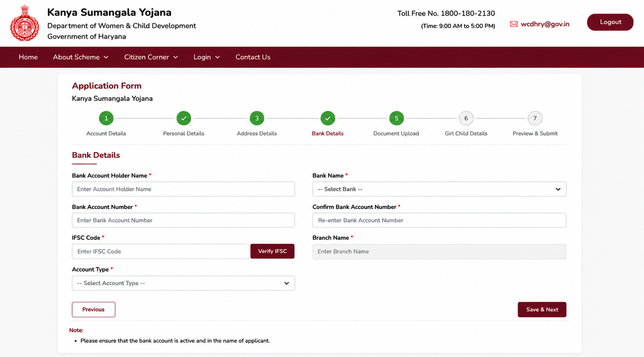The height and width of the screenshot is (357, 644).
Task: Click the Enter Branch Name field
Action: coord(439,252)
